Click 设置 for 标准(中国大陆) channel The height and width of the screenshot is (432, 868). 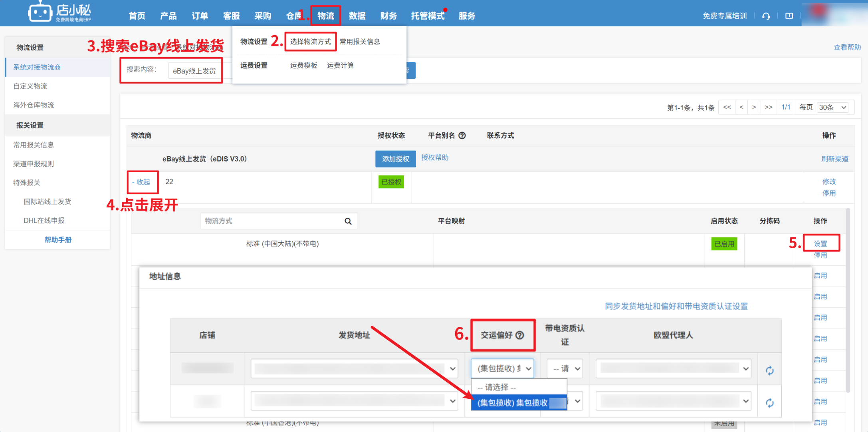pos(820,243)
